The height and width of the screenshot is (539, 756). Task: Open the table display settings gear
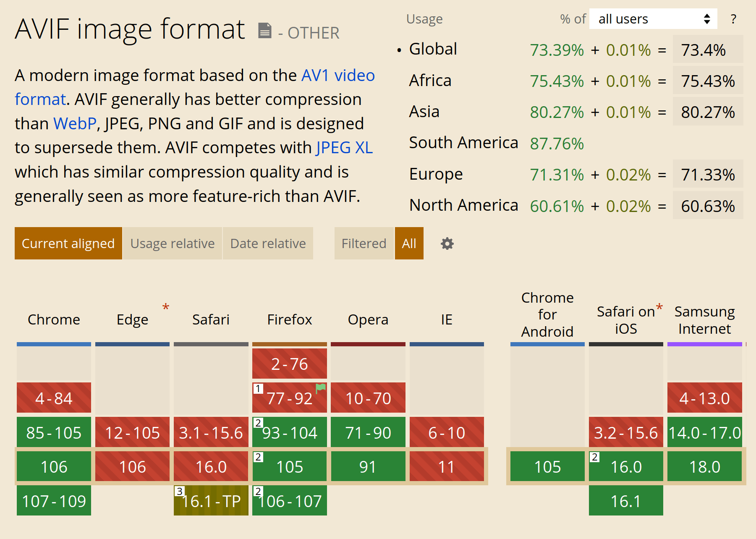point(447,243)
